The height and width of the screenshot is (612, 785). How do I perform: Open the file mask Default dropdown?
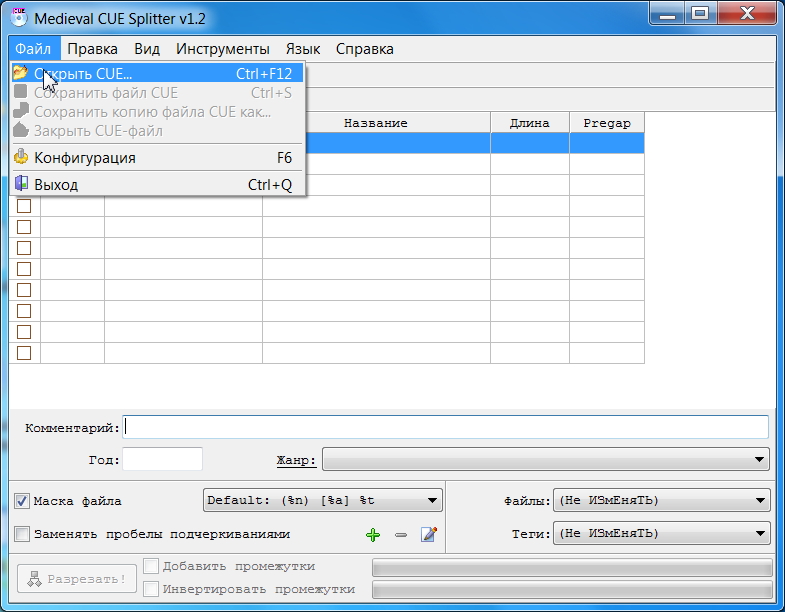coord(323,500)
